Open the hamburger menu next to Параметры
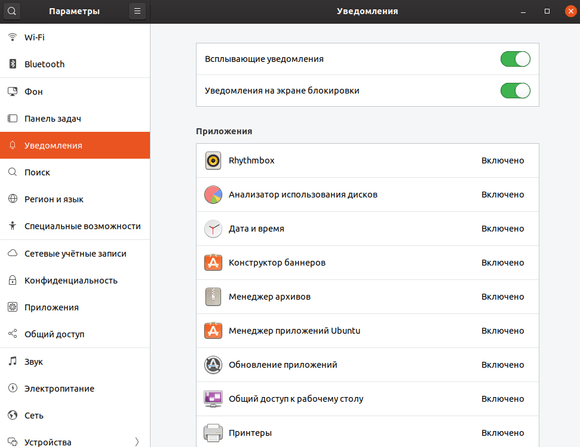The width and height of the screenshot is (580, 447). click(x=137, y=11)
